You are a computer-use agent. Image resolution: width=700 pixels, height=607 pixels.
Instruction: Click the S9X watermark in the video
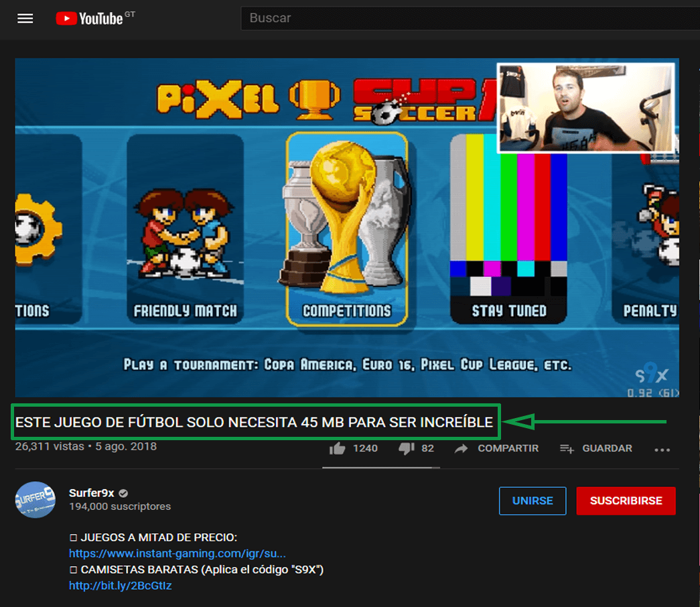tap(652, 375)
